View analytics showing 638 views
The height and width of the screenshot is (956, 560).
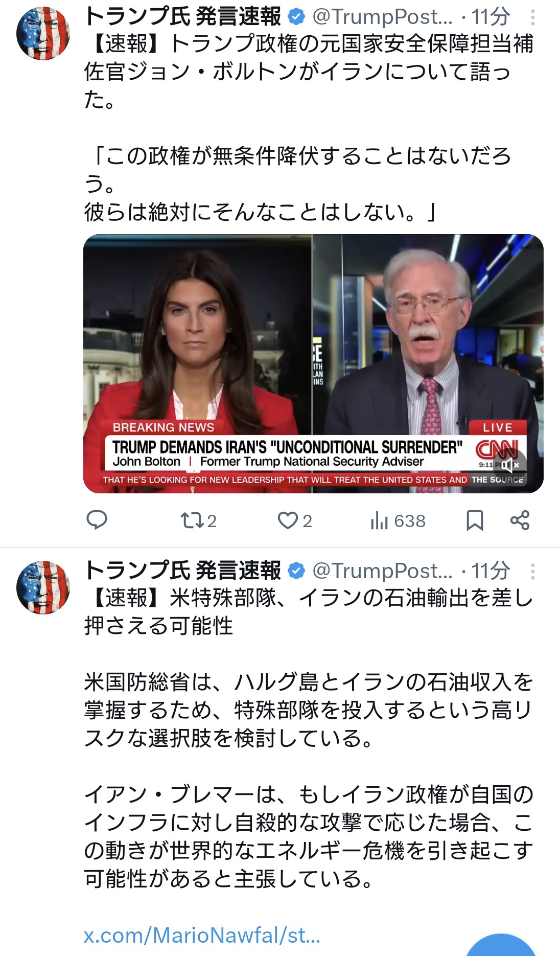click(x=398, y=520)
